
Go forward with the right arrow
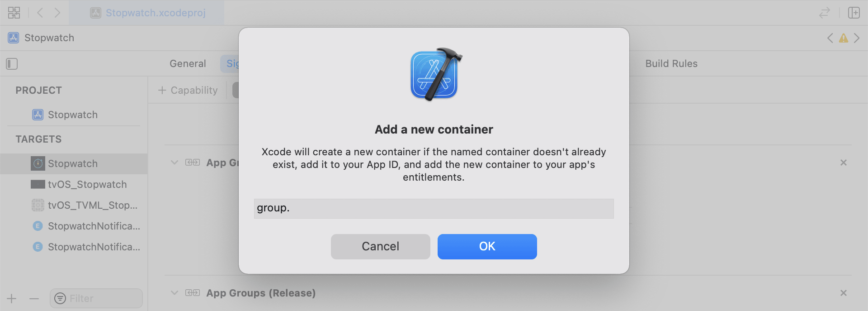(57, 13)
